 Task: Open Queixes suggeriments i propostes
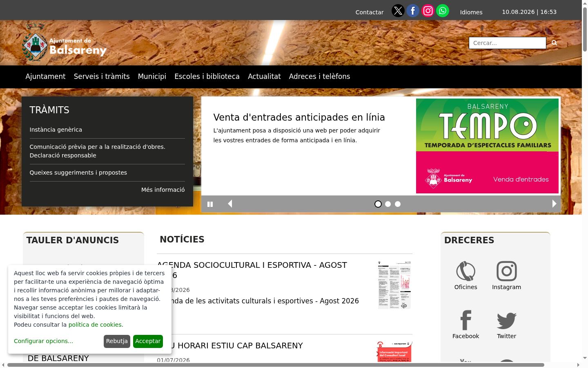tap(78, 173)
